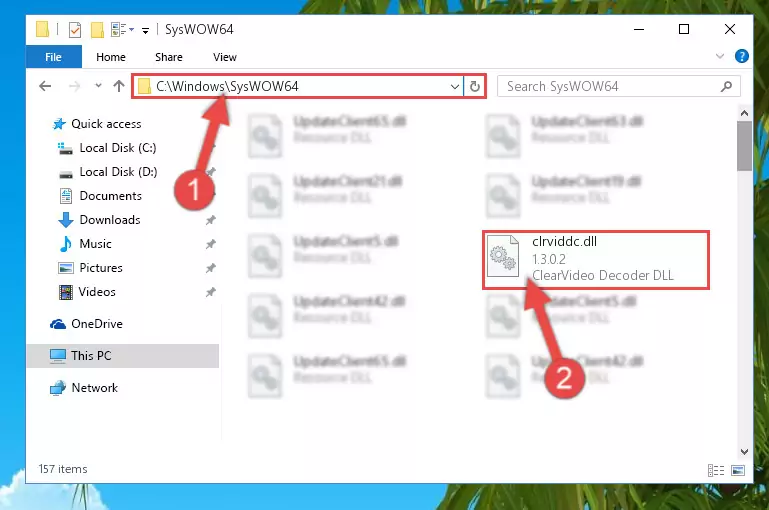This screenshot has height=510, width=769.
Task: Switch to the Share ribbon tab
Action: pos(169,57)
